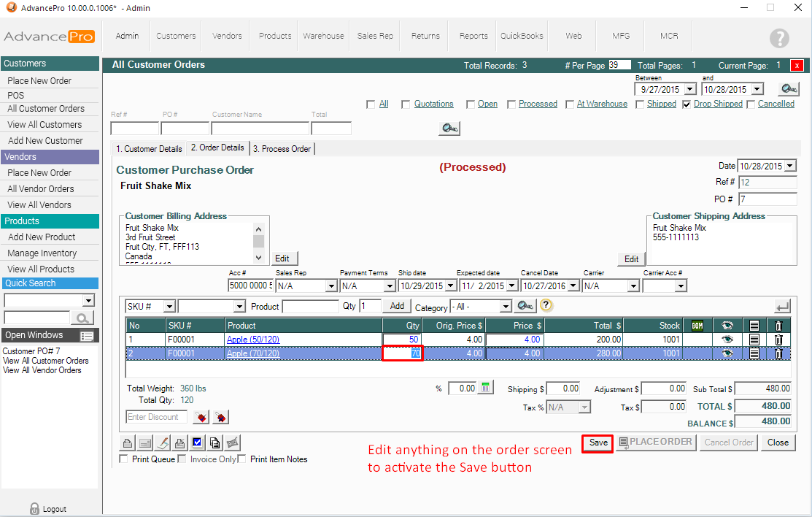Switch to the 3. Process Order tab

(x=282, y=149)
